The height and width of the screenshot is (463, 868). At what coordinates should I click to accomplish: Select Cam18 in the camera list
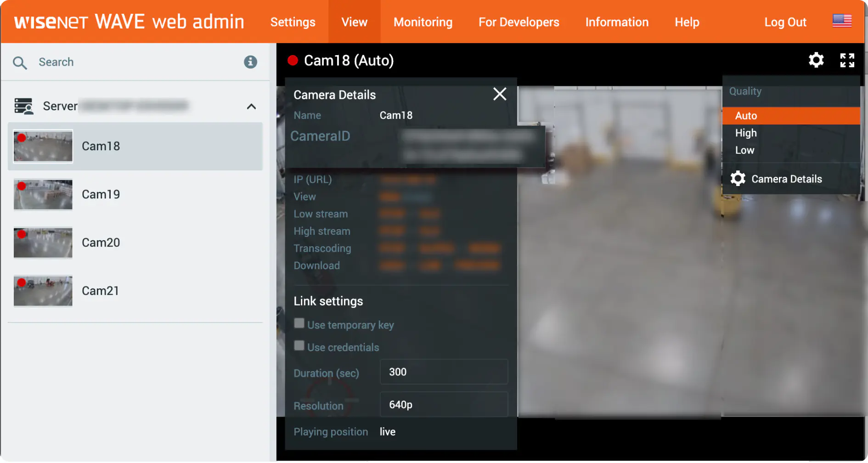[135, 146]
